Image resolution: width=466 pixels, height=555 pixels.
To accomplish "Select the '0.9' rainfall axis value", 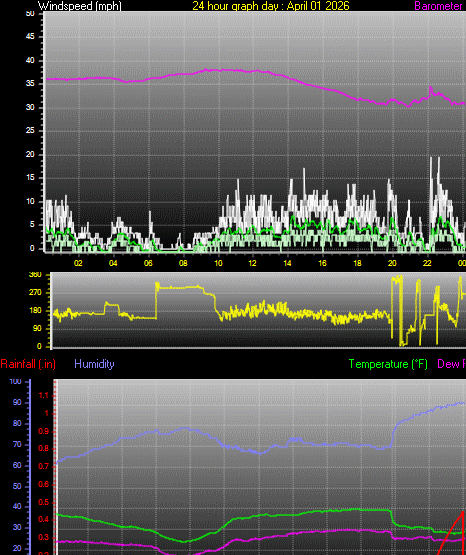I will 44,431.
